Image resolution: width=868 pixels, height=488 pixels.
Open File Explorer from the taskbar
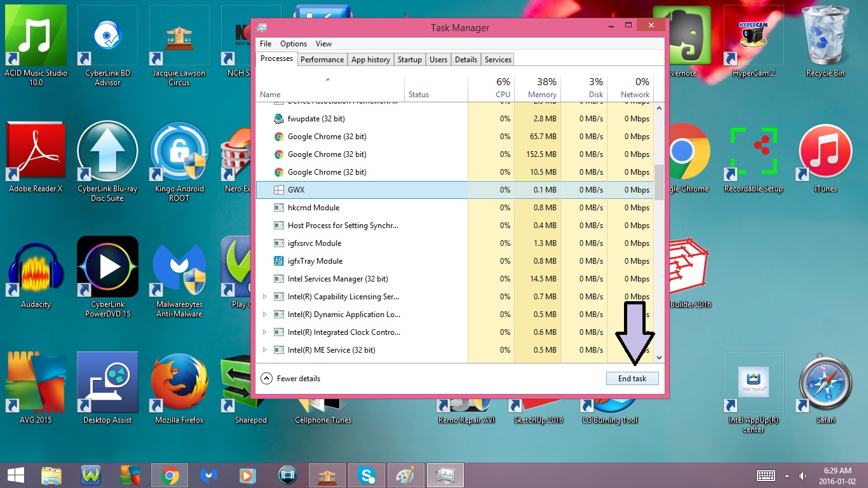51,475
